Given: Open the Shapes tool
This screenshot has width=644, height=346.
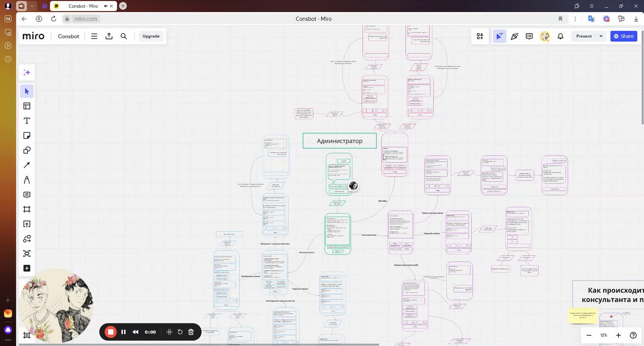Looking at the screenshot, I should [x=27, y=150].
